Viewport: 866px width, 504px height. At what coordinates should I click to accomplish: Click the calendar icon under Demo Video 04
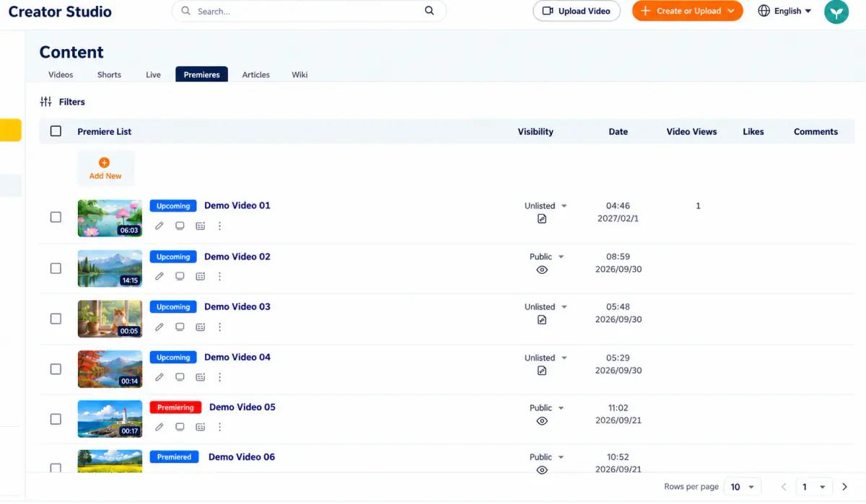(x=200, y=377)
